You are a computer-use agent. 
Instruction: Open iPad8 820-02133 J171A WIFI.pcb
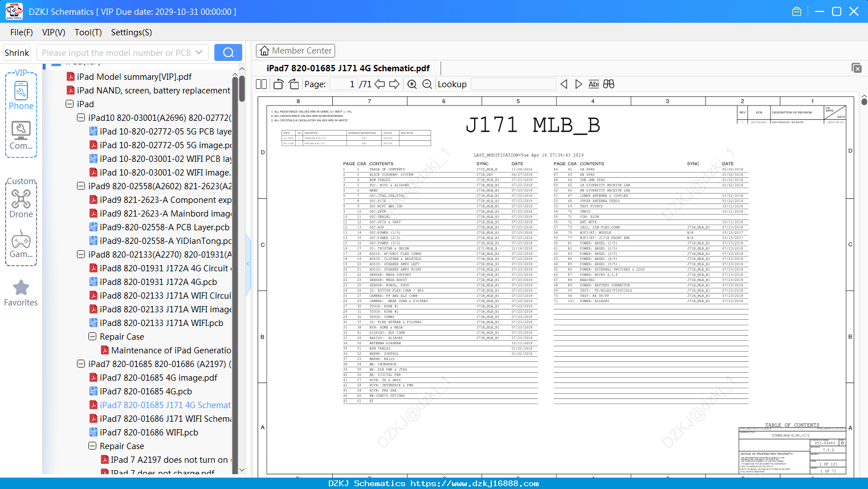156,323
